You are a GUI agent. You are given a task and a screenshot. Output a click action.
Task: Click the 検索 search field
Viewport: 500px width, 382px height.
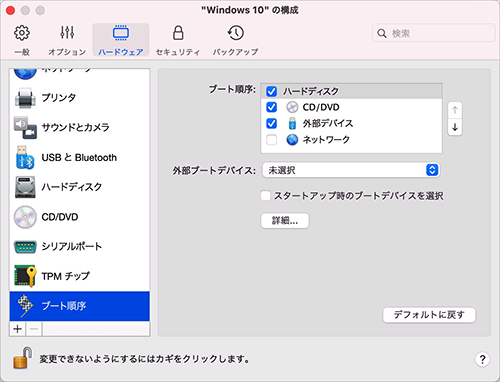pyautogui.click(x=433, y=33)
